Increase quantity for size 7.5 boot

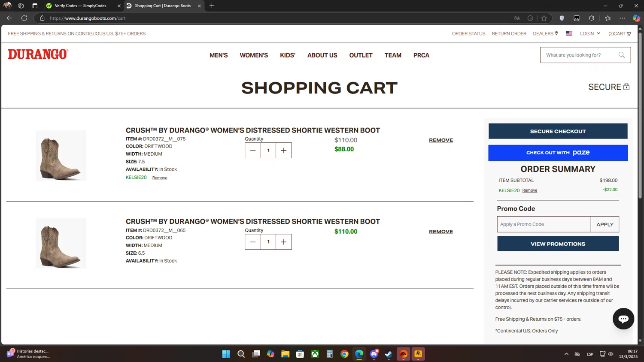coord(284,151)
